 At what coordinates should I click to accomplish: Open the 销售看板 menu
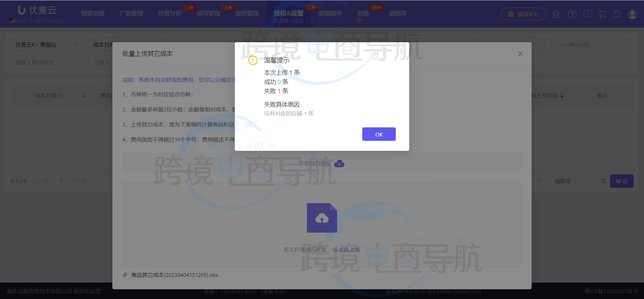point(93,13)
